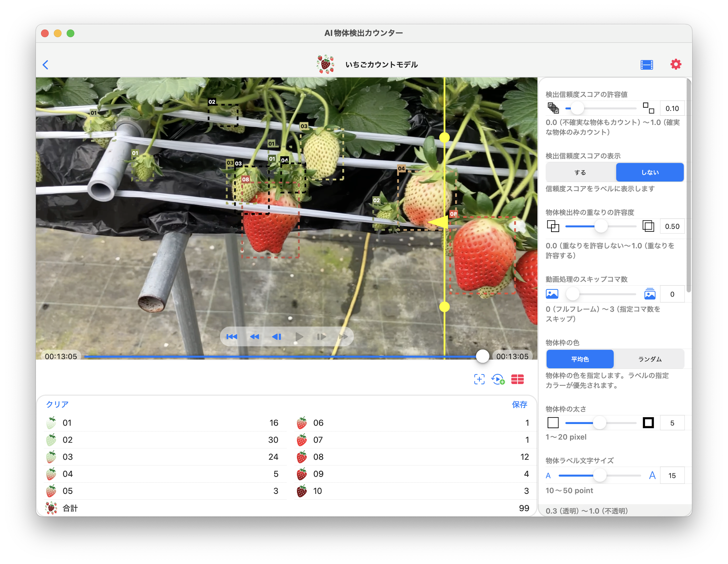728x564 pixels.
Task: Click the large A font icon
Action: [x=652, y=475]
